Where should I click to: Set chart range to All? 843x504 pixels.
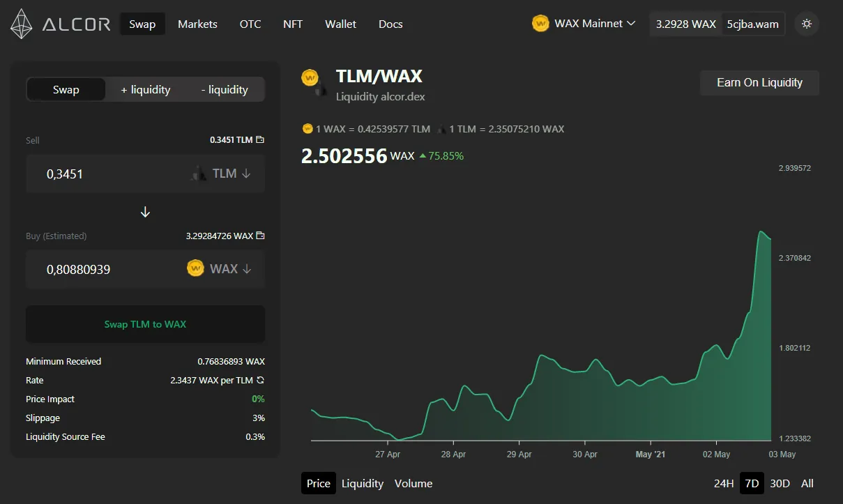pos(807,483)
